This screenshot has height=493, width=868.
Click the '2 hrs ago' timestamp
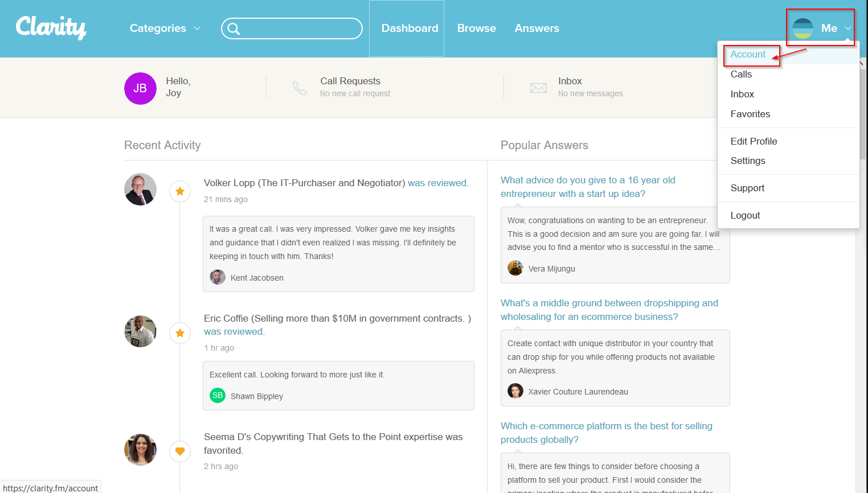pyautogui.click(x=221, y=466)
